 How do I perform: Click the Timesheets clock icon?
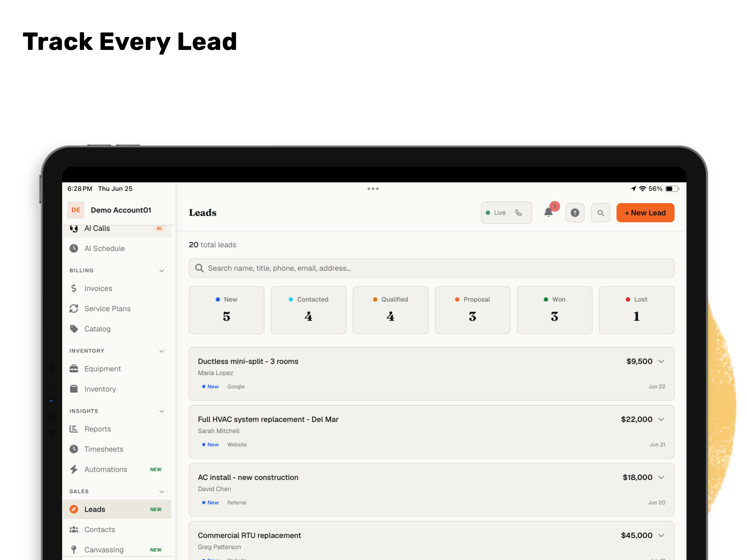point(74,449)
